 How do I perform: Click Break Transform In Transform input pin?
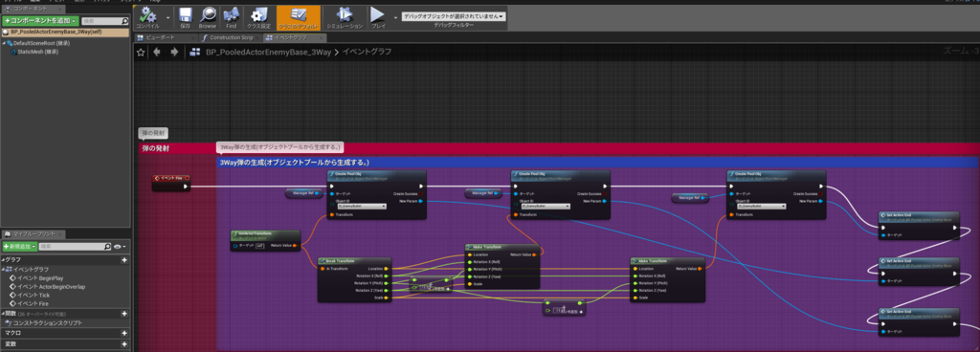(x=323, y=269)
